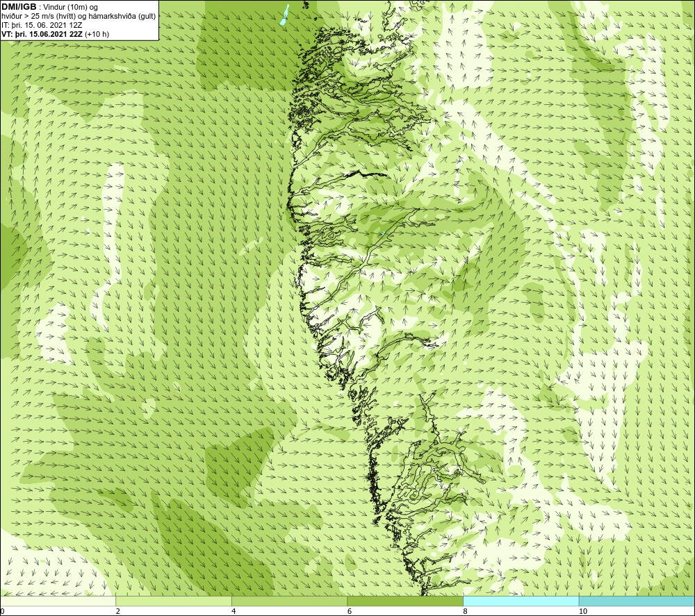Click the legend scale label '10'

coord(583,612)
